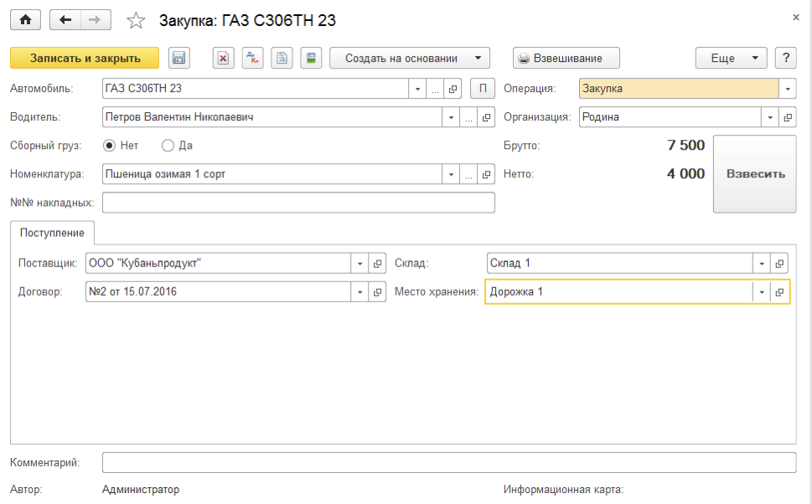Open Номенклатура record via open-form icon
812x504 pixels.
click(x=486, y=174)
